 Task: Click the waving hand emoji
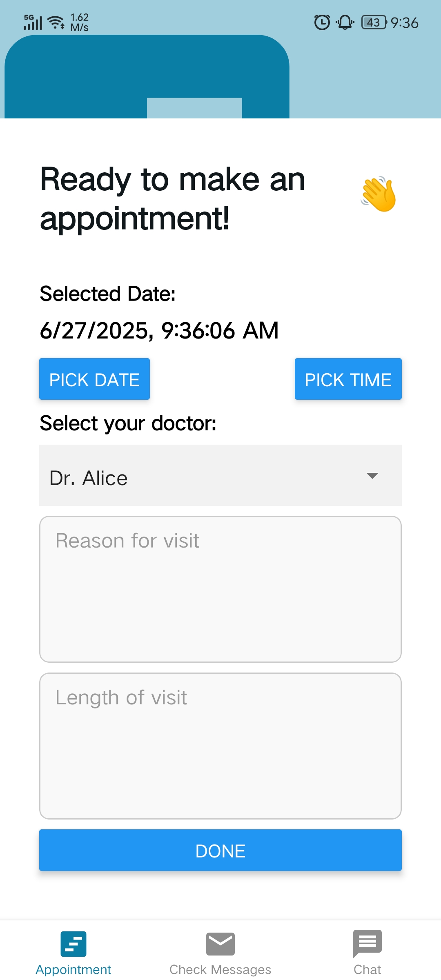coord(379,194)
